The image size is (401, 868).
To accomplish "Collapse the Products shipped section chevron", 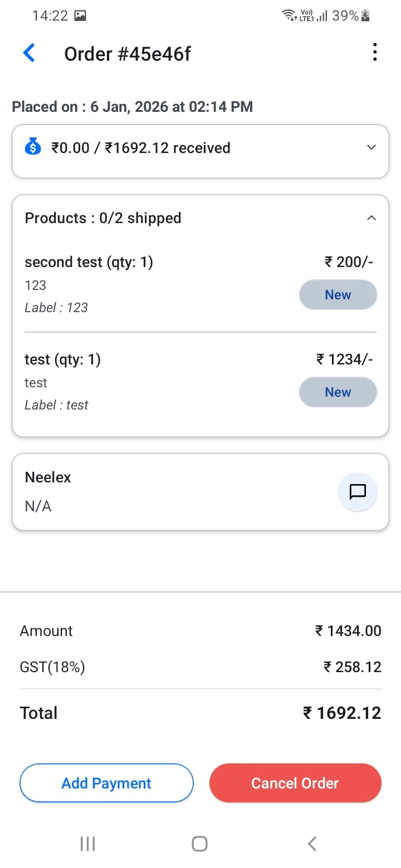I will 371,218.
